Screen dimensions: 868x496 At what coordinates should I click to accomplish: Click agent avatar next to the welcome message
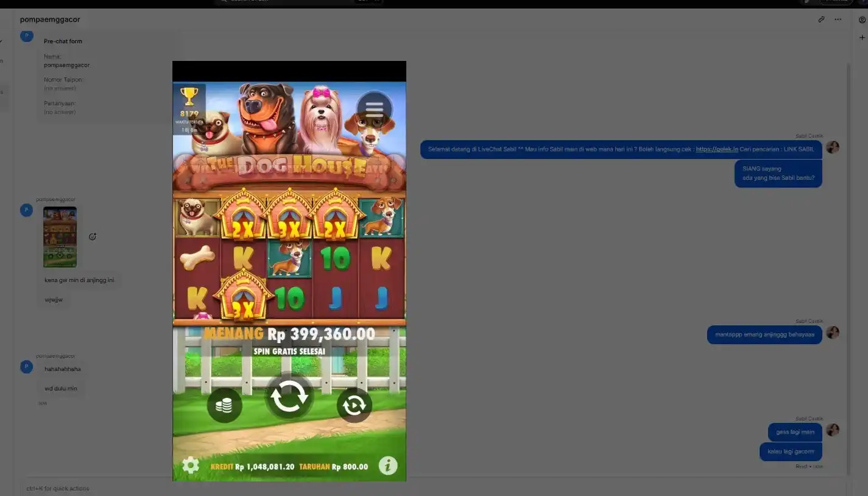point(833,147)
